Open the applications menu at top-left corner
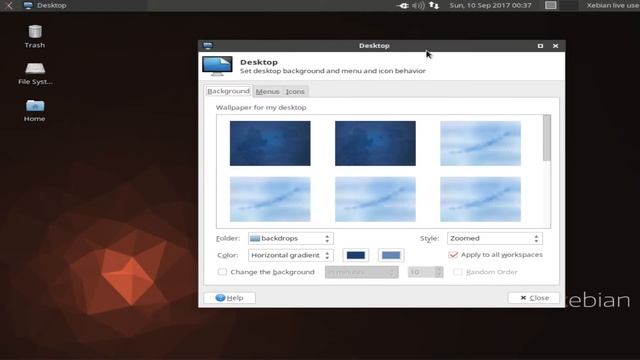Screen dimensions: 640x360 9,5
